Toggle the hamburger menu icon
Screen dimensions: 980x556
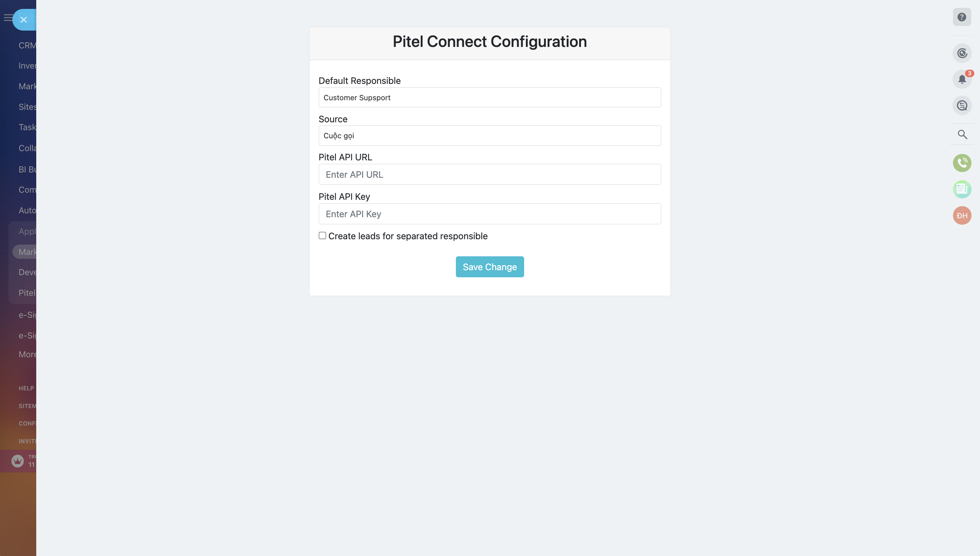click(x=7, y=17)
